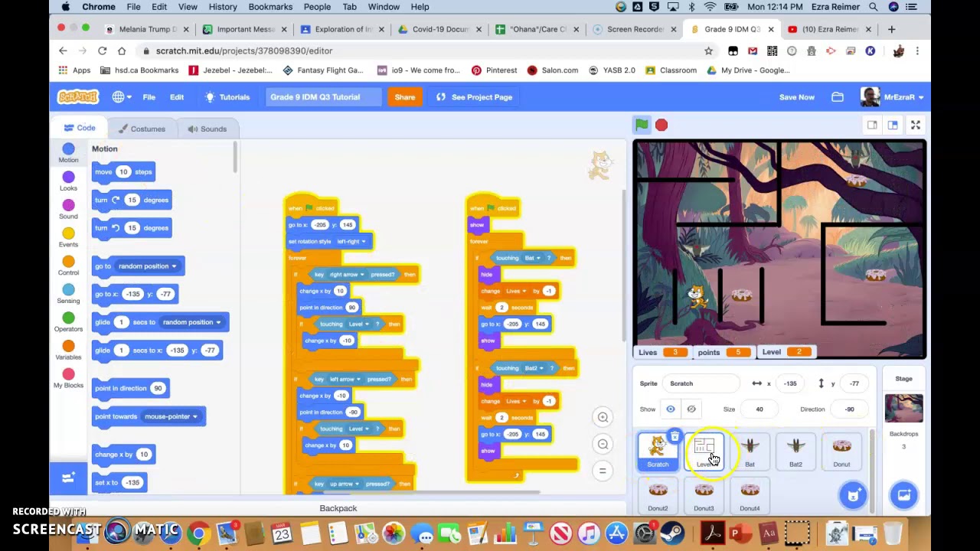Click Save Now
980x551 pixels.
[x=797, y=97]
